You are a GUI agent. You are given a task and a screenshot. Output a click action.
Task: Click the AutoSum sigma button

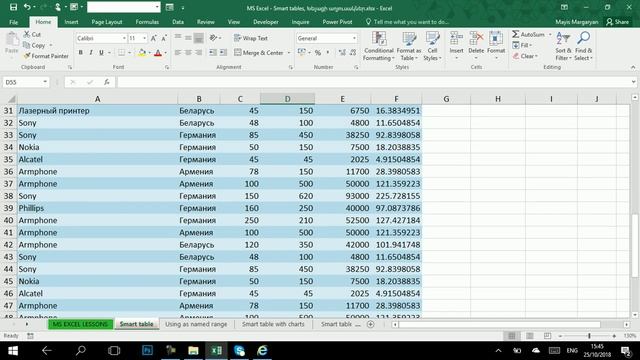(529, 34)
